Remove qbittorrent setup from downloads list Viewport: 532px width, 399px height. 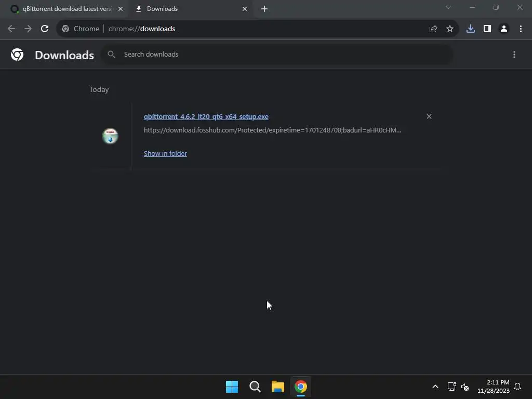(429, 116)
